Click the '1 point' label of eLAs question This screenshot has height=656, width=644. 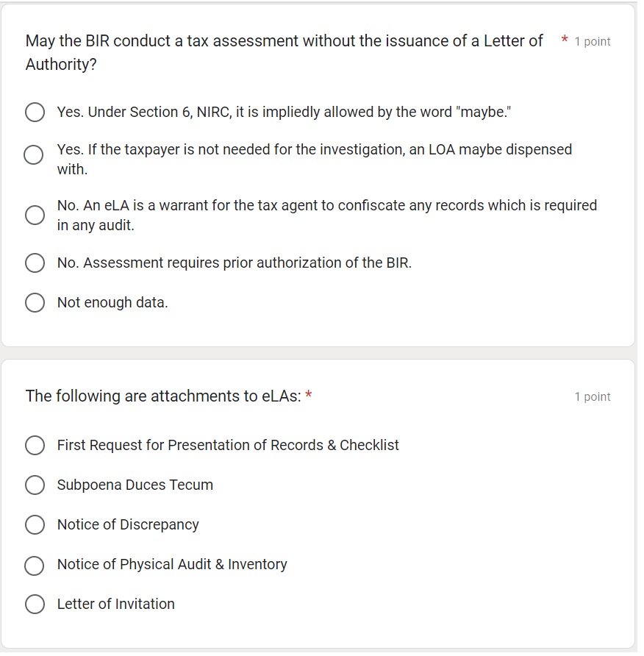coord(592,396)
